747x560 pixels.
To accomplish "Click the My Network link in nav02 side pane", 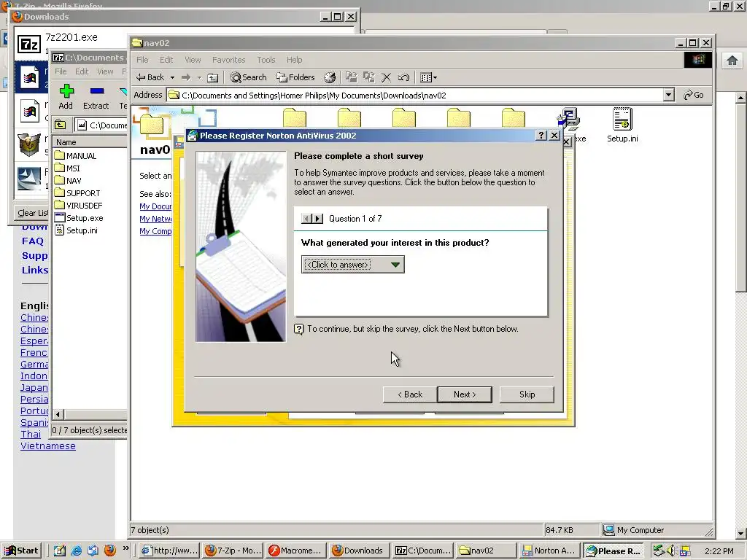I will 155,219.
